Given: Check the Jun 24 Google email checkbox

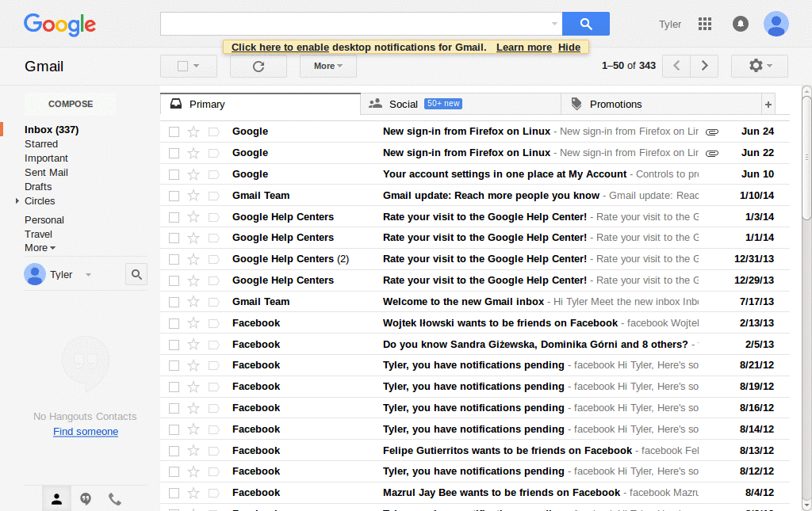Looking at the screenshot, I should [174, 132].
